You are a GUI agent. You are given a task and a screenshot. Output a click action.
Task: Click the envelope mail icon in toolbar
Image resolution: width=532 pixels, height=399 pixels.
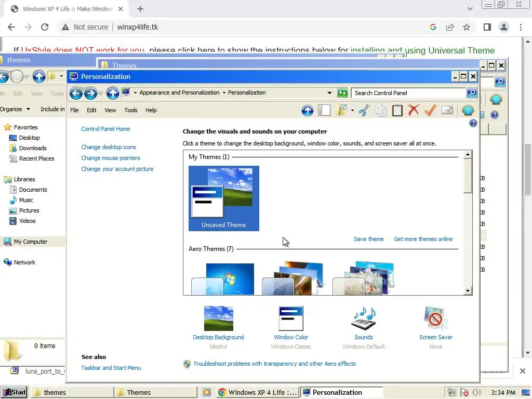[x=447, y=110]
